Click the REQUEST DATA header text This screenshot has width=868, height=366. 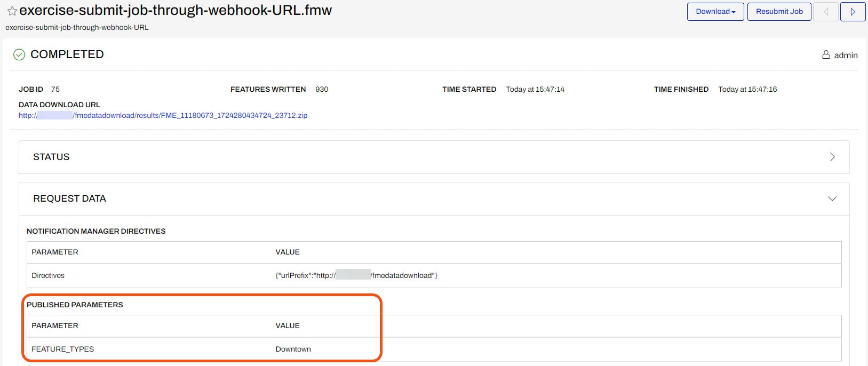pos(69,198)
